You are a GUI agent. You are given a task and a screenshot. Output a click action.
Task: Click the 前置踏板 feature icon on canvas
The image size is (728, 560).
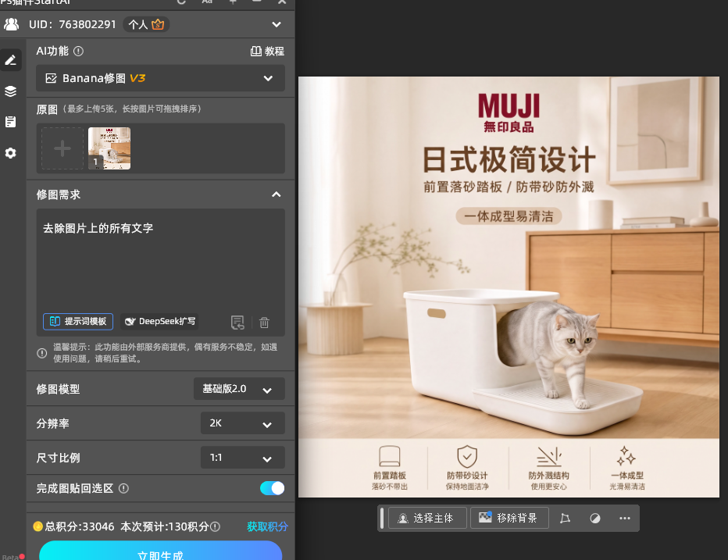pos(390,456)
